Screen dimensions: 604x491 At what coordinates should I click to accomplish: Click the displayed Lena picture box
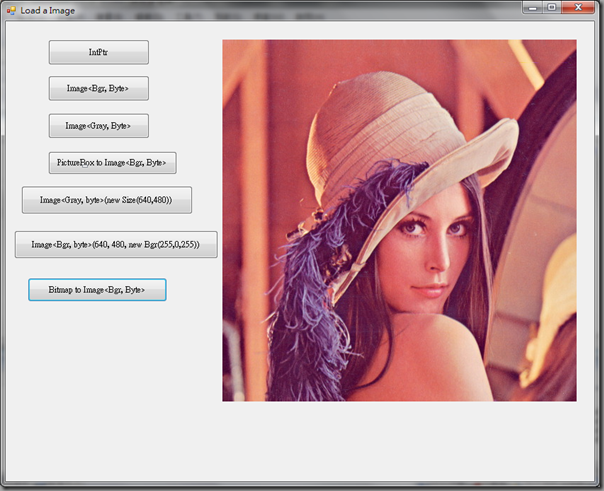(399, 220)
